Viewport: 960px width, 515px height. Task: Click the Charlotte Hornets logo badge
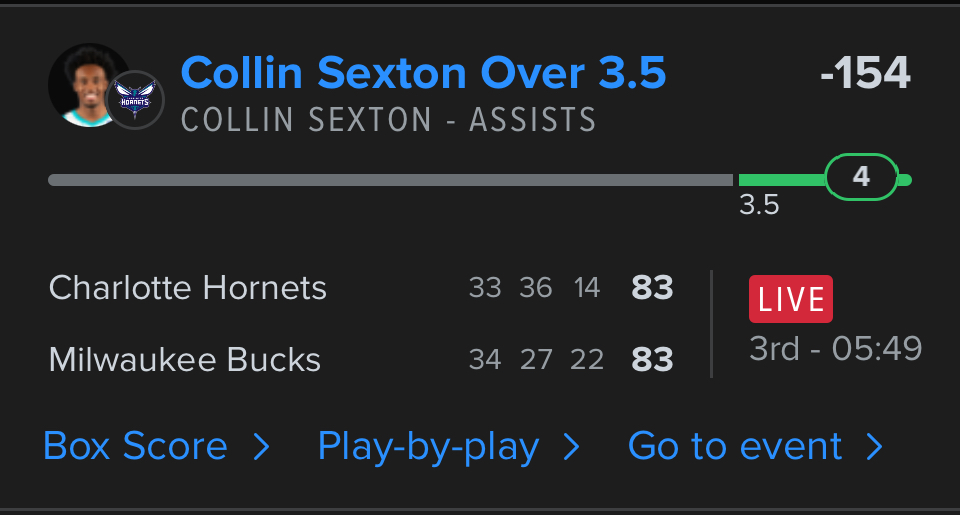135,100
